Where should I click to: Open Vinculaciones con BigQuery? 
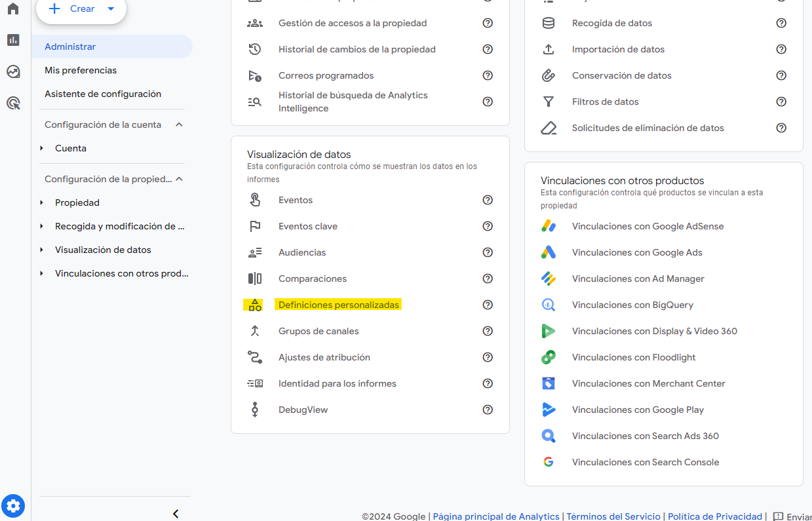click(632, 305)
